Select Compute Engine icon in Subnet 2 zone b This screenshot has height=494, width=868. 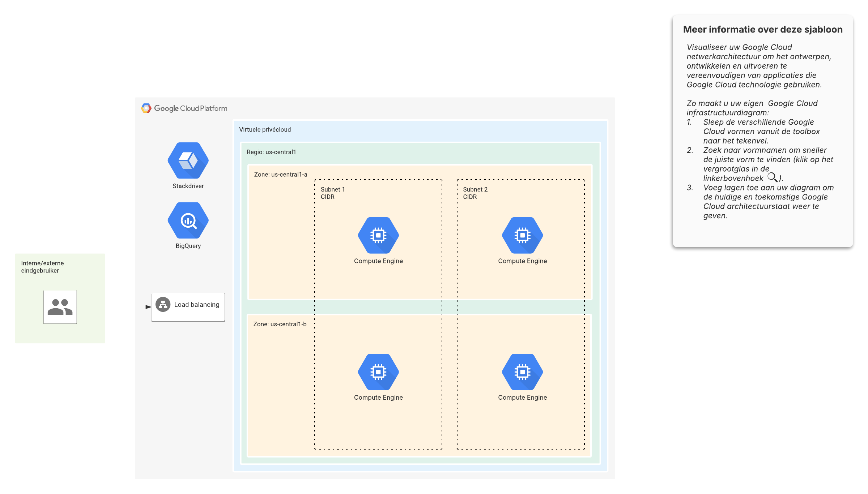522,372
